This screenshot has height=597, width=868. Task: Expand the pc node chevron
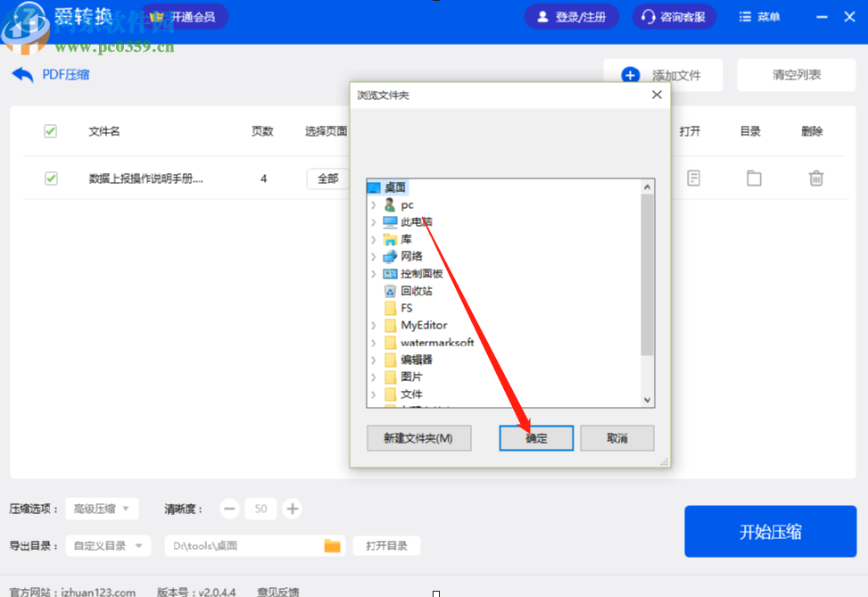[x=374, y=205]
